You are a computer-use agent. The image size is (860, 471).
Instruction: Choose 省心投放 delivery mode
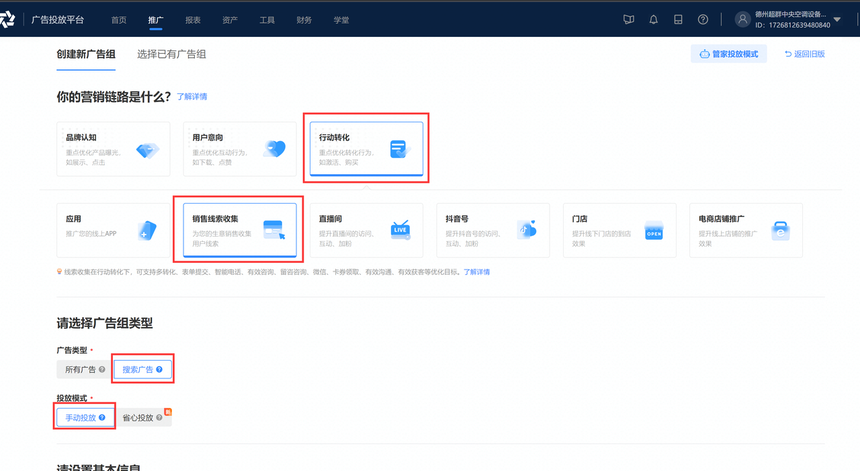pyautogui.click(x=138, y=417)
